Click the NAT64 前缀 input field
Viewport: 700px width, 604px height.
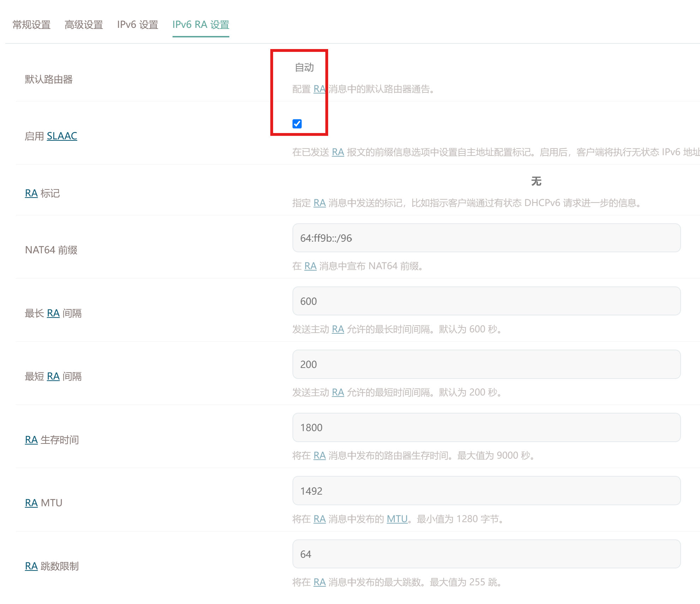(486, 238)
